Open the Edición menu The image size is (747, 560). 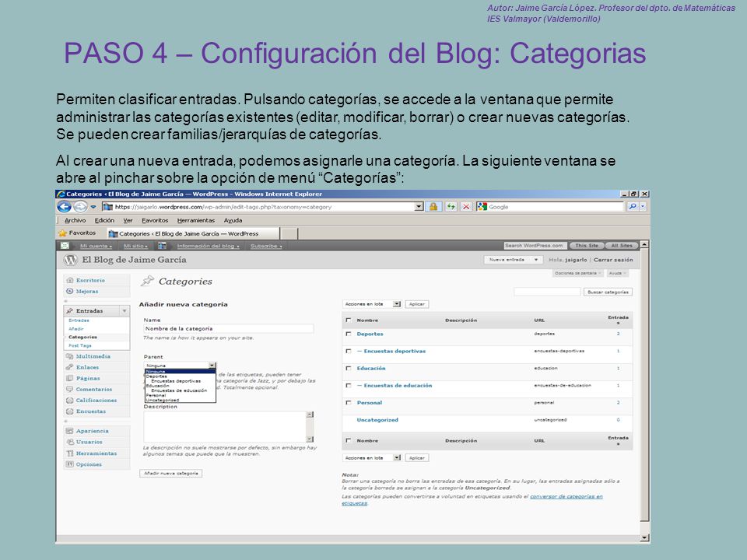point(104,220)
